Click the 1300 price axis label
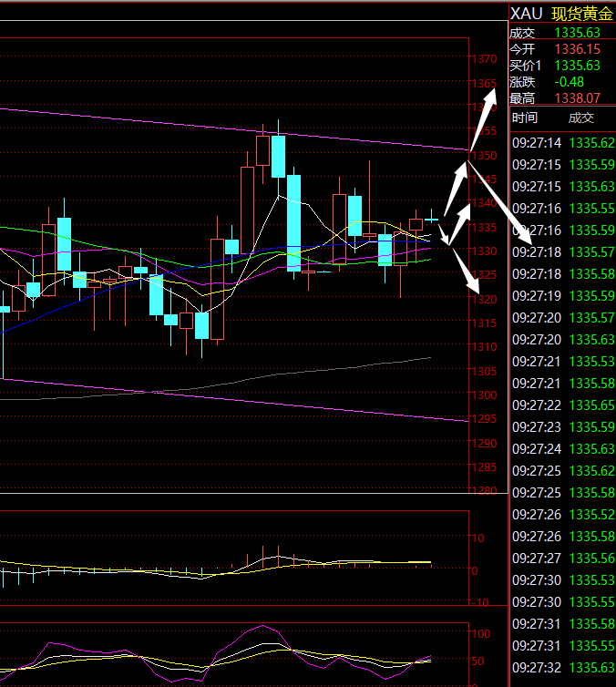Screen dimensions: 616x687 click(x=485, y=395)
